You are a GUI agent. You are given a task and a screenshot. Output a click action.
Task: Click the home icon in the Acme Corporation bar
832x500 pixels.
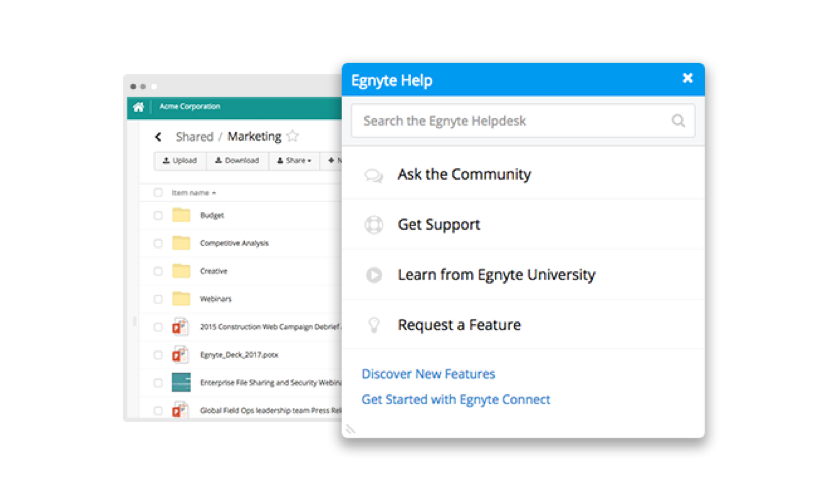(x=138, y=107)
